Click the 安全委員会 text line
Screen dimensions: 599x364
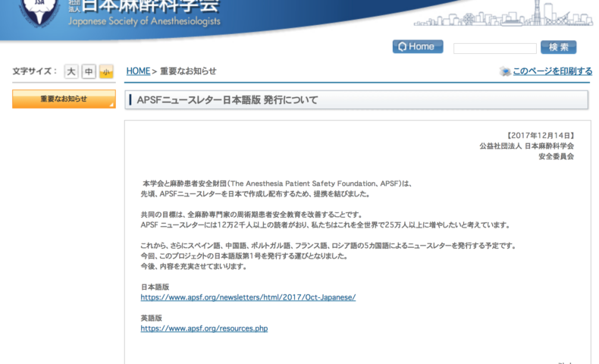(557, 156)
